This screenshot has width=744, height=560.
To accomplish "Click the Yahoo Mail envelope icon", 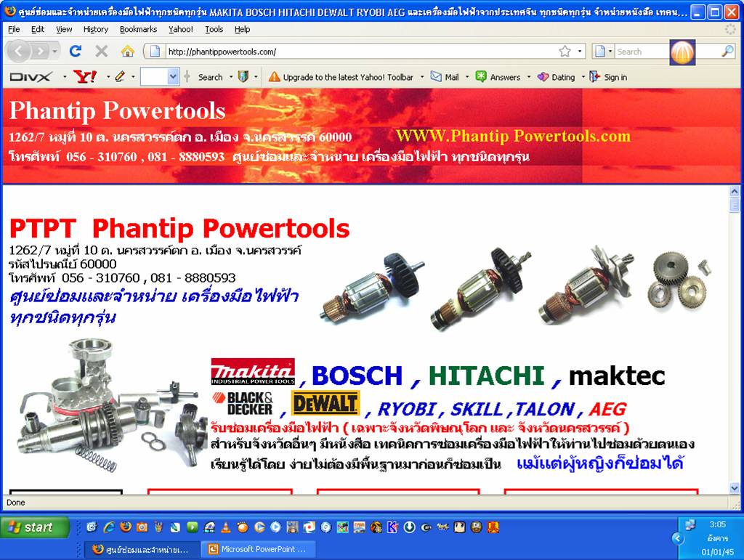I will [436, 77].
